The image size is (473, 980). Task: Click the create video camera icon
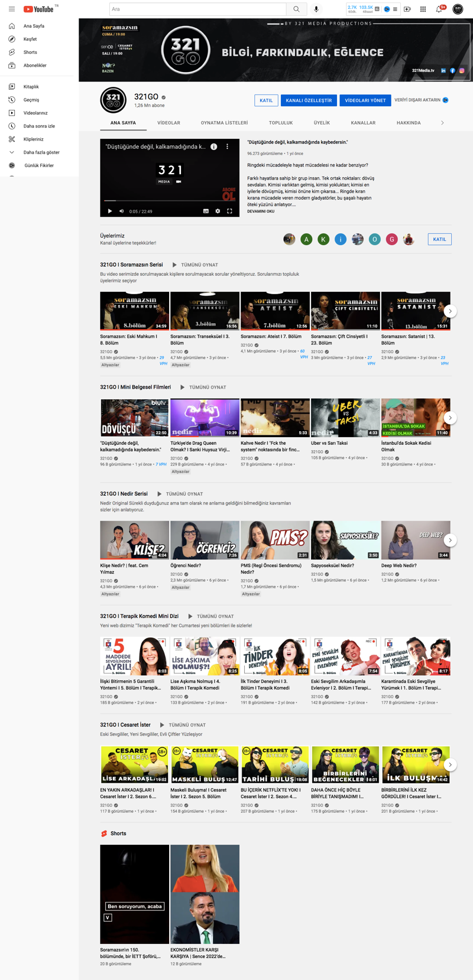407,9
